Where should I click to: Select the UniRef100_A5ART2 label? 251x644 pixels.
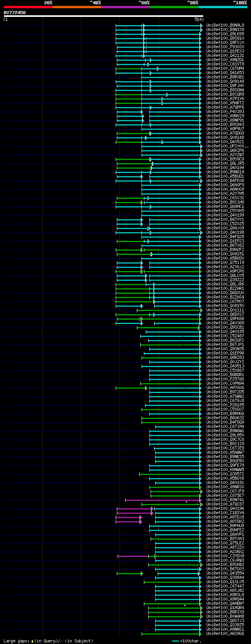coord(225,103)
